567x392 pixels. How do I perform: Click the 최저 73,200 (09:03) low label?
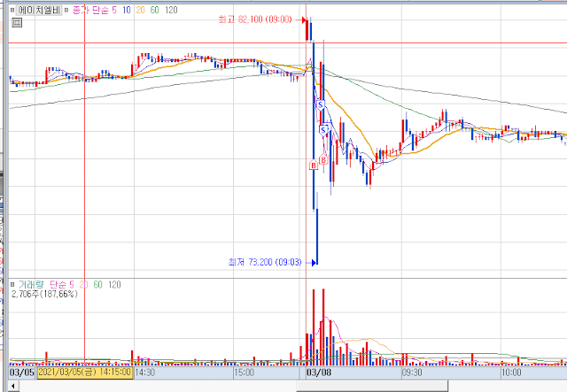pos(265,262)
